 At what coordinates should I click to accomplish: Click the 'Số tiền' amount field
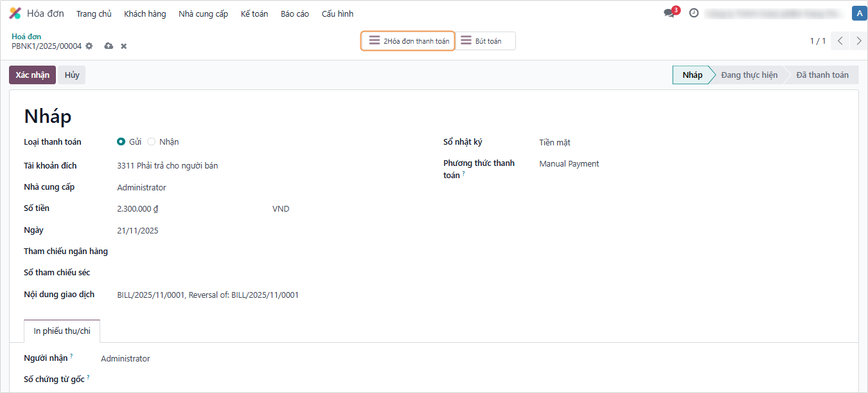186,209
